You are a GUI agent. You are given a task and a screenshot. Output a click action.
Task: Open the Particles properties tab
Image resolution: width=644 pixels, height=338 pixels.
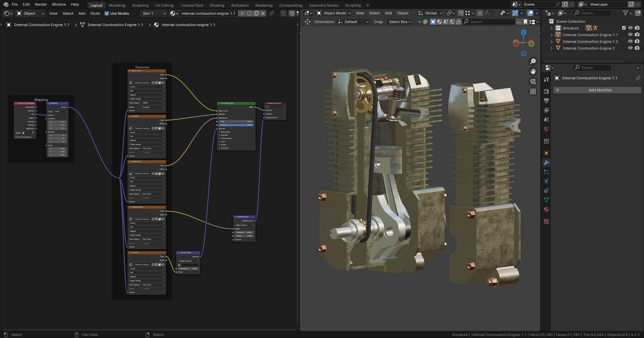[x=546, y=172]
